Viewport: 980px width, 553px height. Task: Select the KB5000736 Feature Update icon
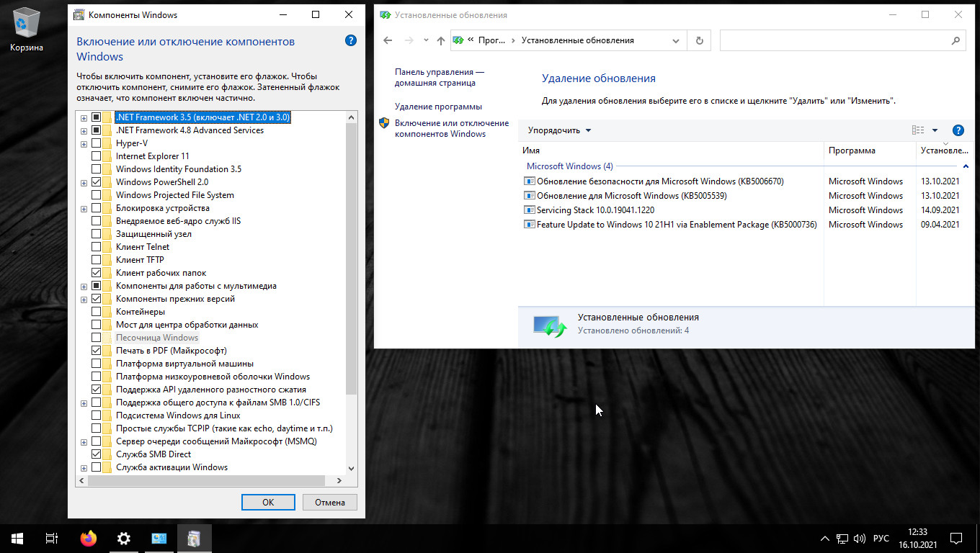coord(530,225)
